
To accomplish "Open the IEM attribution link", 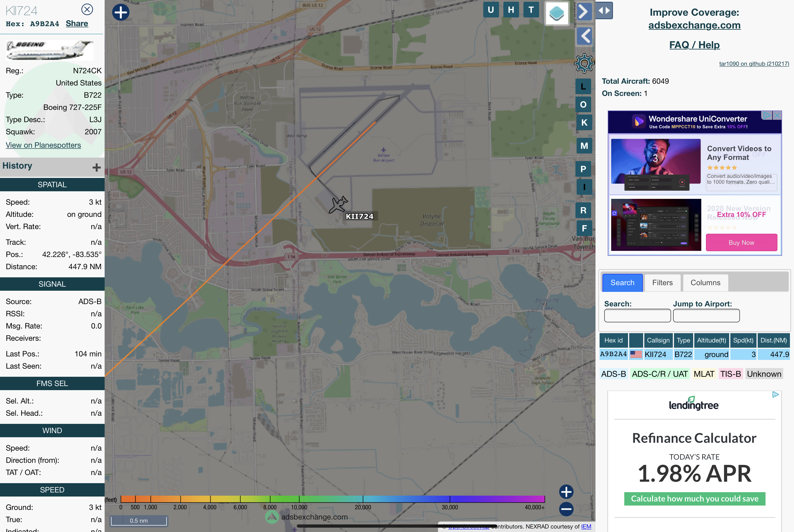I will pyautogui.click(x=586, y=526).
